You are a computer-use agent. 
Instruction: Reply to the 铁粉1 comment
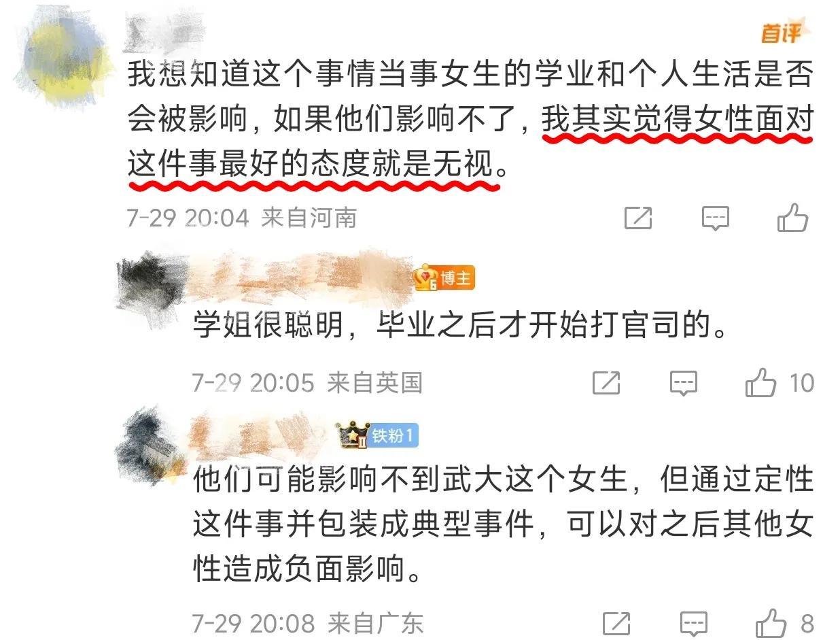[x=694, y=624]
